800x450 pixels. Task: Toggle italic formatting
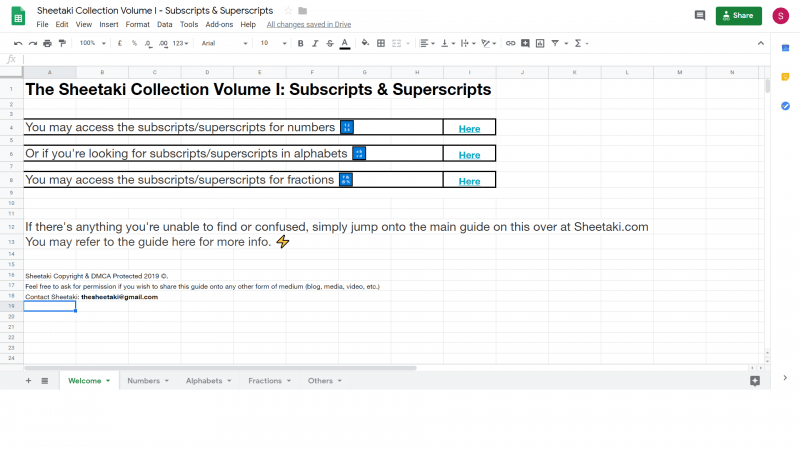click(315, 43)
